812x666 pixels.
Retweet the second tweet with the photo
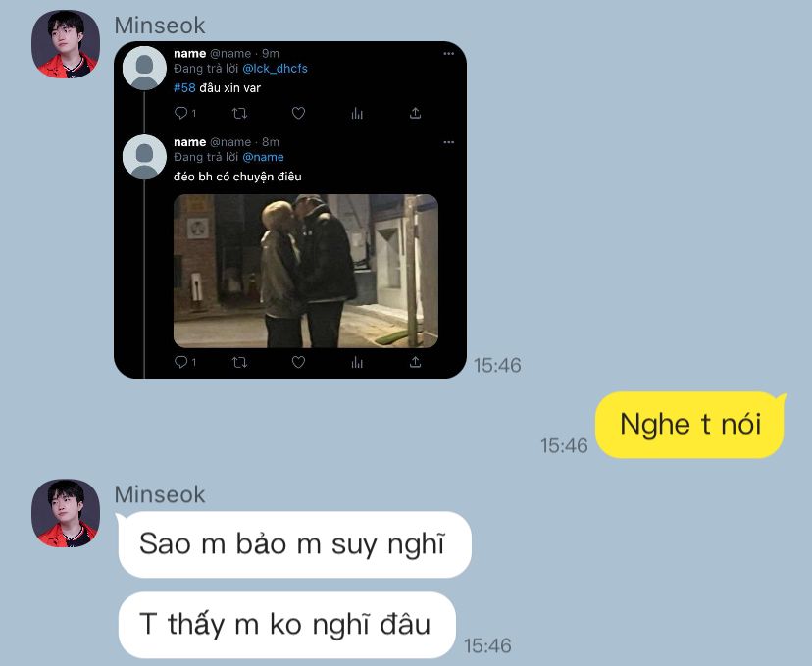pos(239,362)
